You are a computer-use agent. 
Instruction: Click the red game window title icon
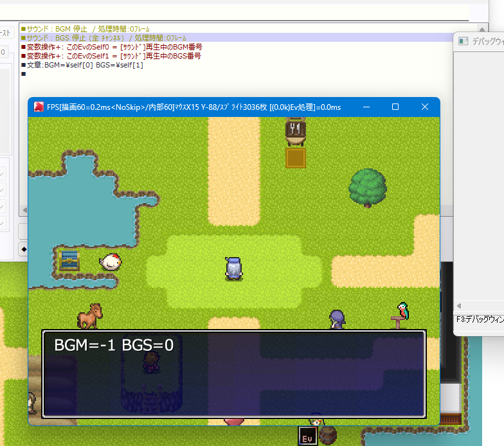click(x=39, y=107)
